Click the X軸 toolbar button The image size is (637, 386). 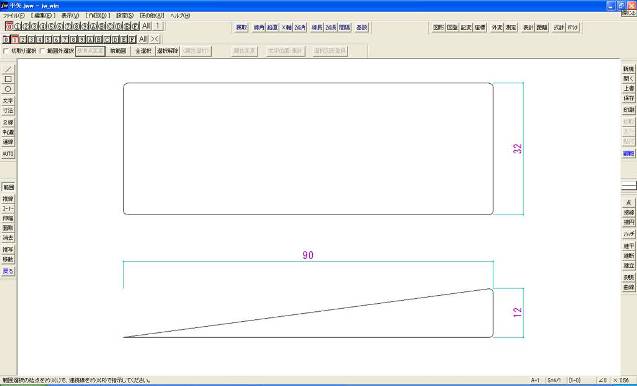tap(286, 27)
